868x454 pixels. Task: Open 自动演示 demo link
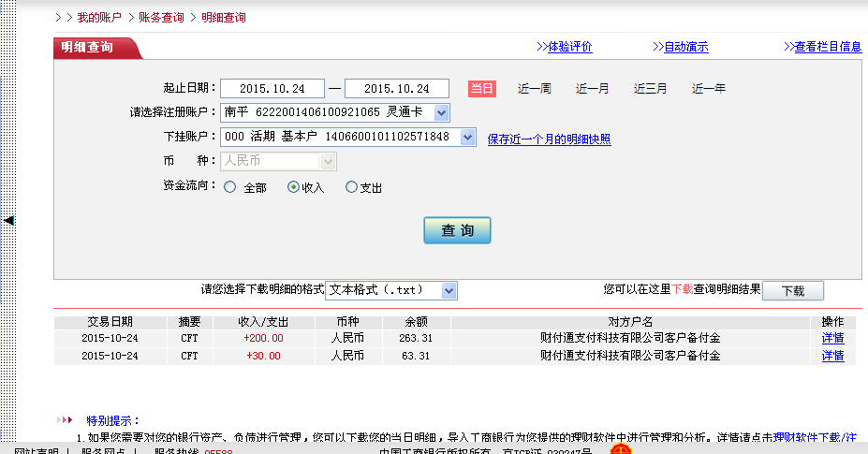click(685, 47)
